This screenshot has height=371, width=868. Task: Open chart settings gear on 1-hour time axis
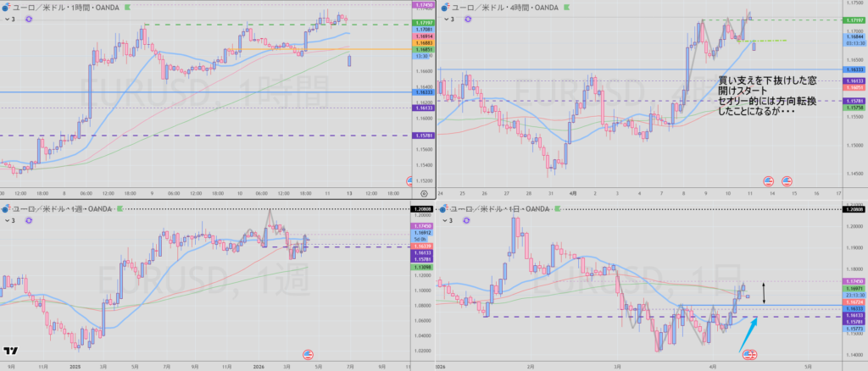click(x=424, y=192)
